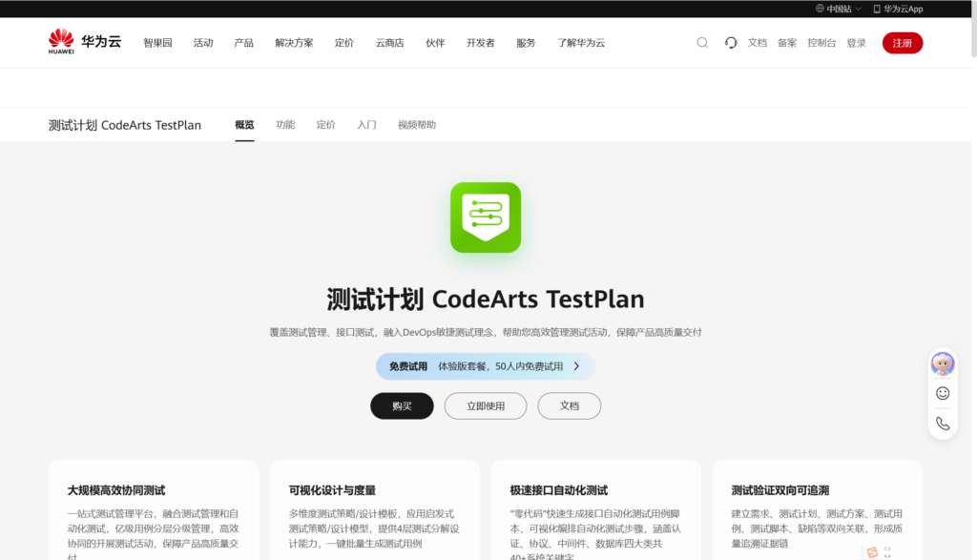Viewport: 977px width, 560px height.
Task: Switch to the 视频帮助 tab
Action: click(x=417, y=125)
